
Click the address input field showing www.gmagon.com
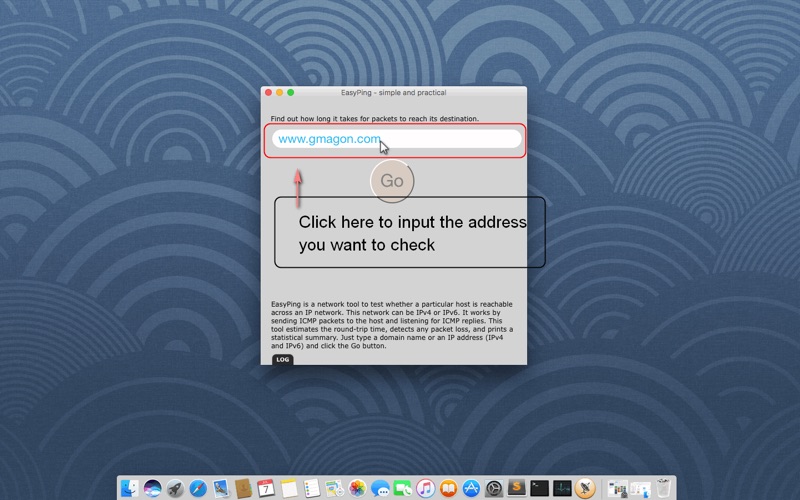[x=396, y=139]
